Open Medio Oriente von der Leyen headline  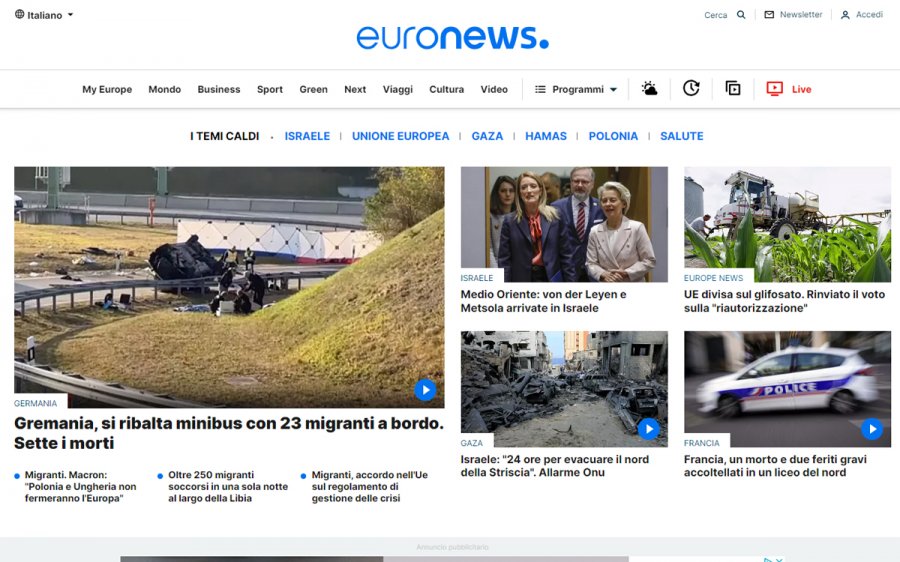coord(544,301)
